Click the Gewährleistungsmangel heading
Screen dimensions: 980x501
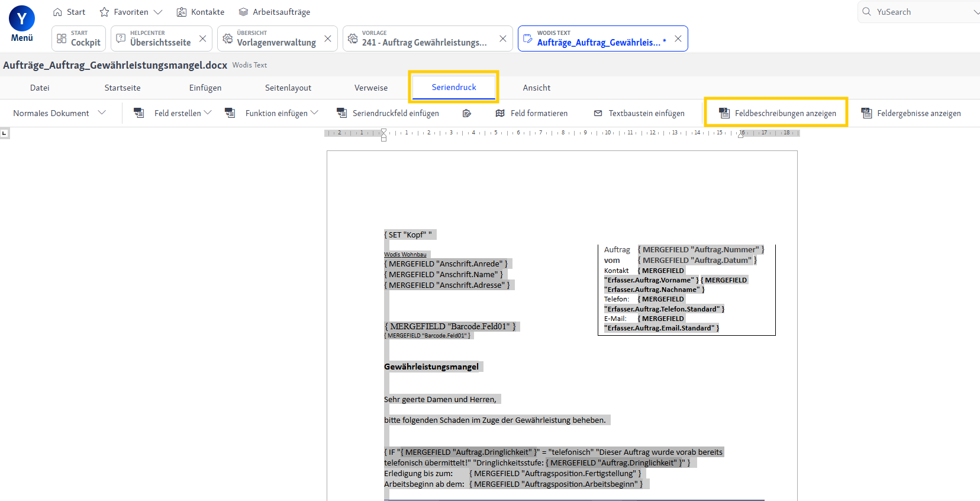(431, 367)
